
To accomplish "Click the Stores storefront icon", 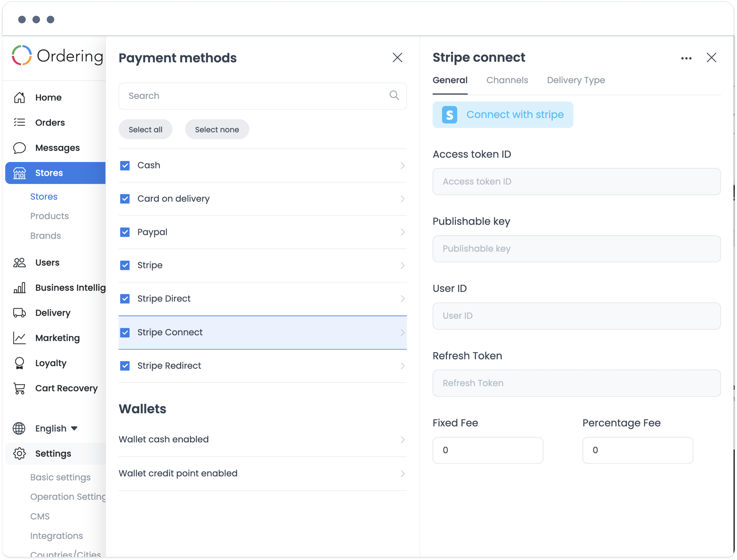I will point(19,173).
